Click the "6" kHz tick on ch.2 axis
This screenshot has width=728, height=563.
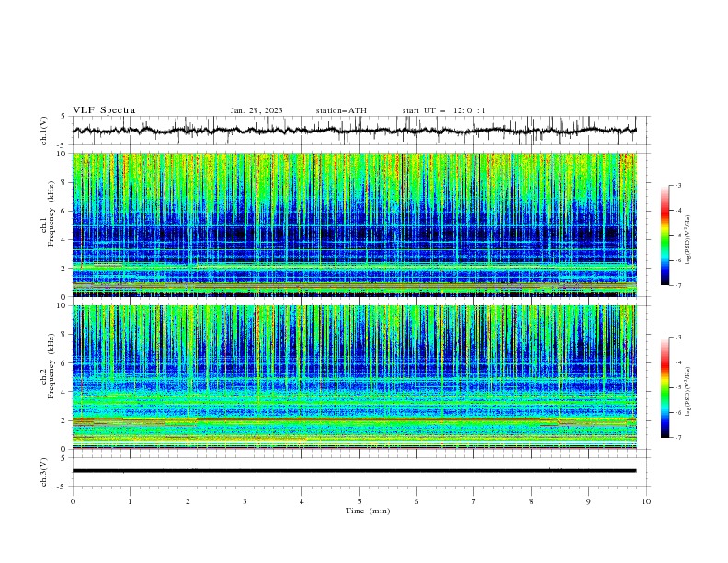pyautogui.click(x=63, y=363)
